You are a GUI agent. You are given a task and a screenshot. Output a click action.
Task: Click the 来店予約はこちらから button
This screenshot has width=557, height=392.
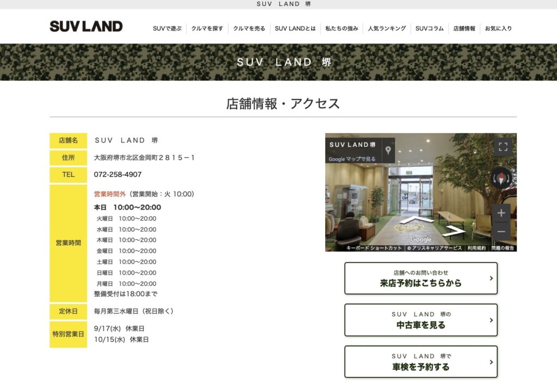(421, 278)
